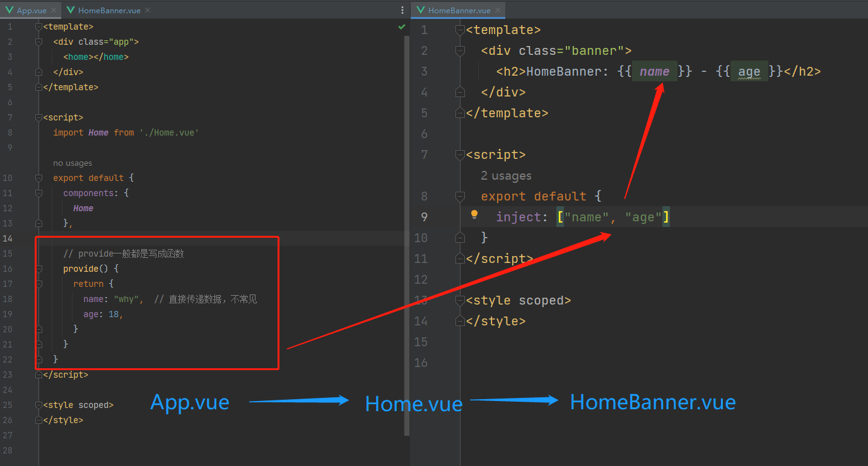Click "app" class value in App.vue
Viewport: 868px width, 466px height.
click(121, 42)
